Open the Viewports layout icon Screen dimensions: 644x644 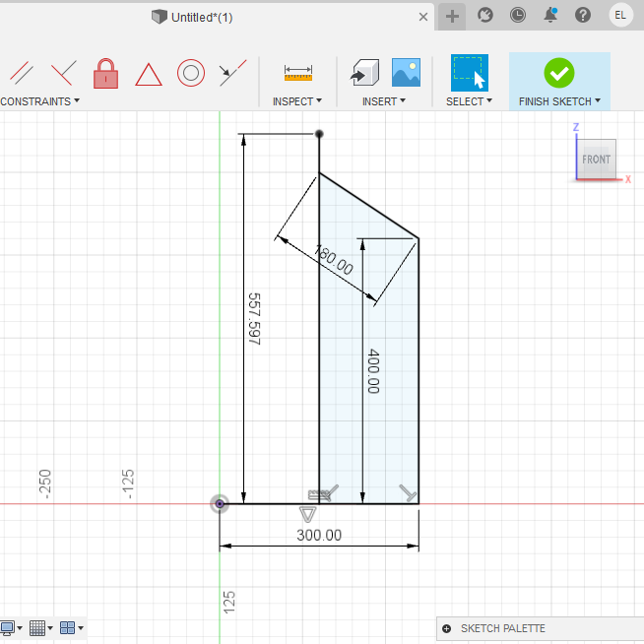click(x=67, y=628)
